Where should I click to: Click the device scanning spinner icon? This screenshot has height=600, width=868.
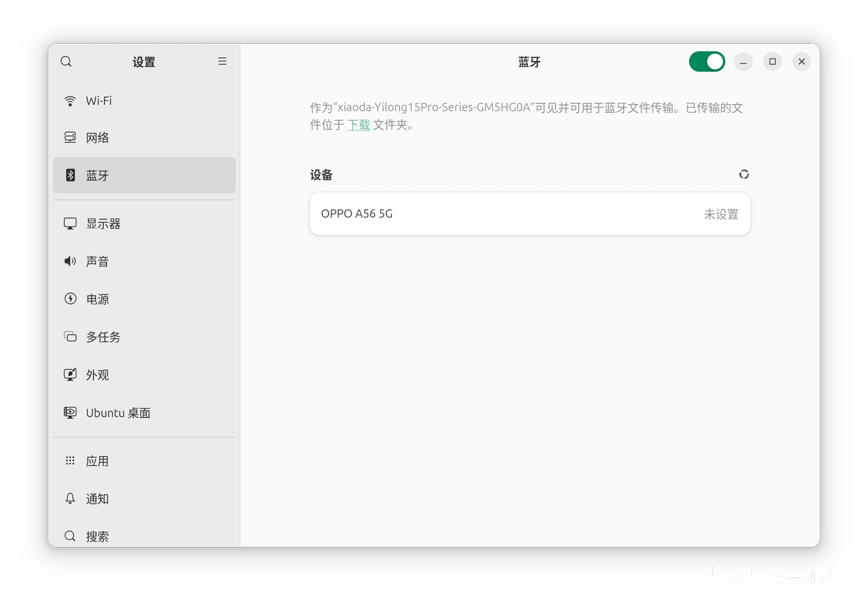pos(744,174)
